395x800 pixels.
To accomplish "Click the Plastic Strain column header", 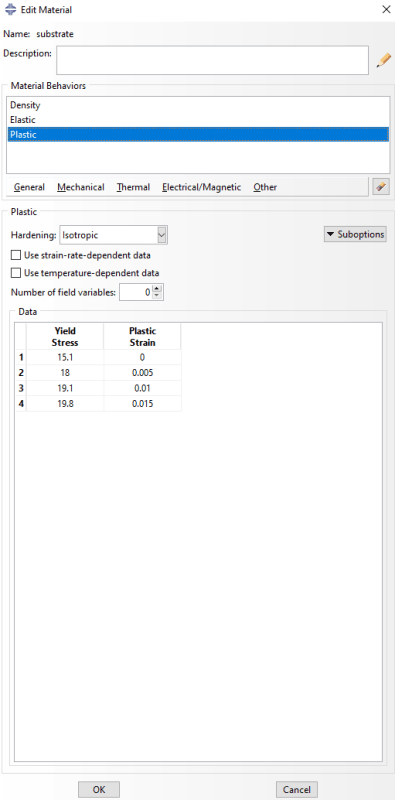I will pos(142,337).
